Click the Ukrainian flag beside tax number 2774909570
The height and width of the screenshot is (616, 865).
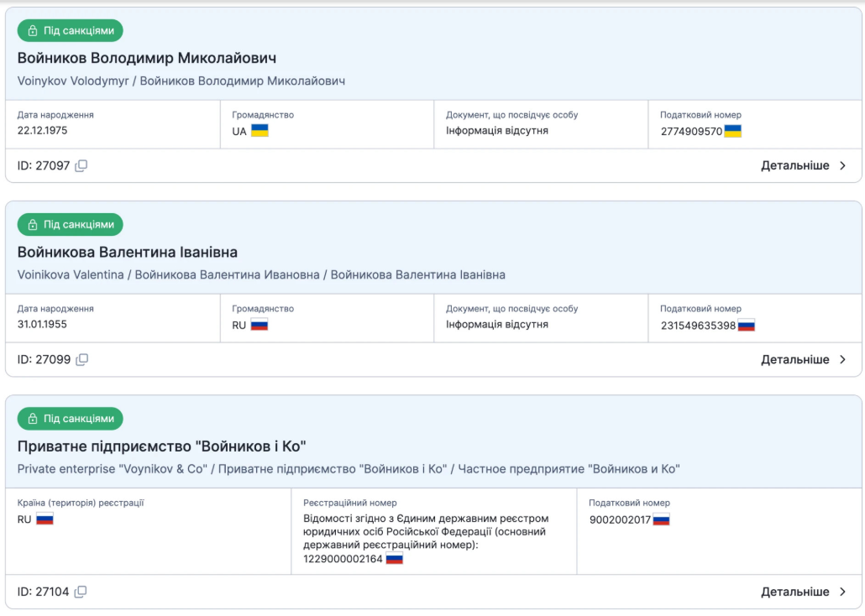733,131
